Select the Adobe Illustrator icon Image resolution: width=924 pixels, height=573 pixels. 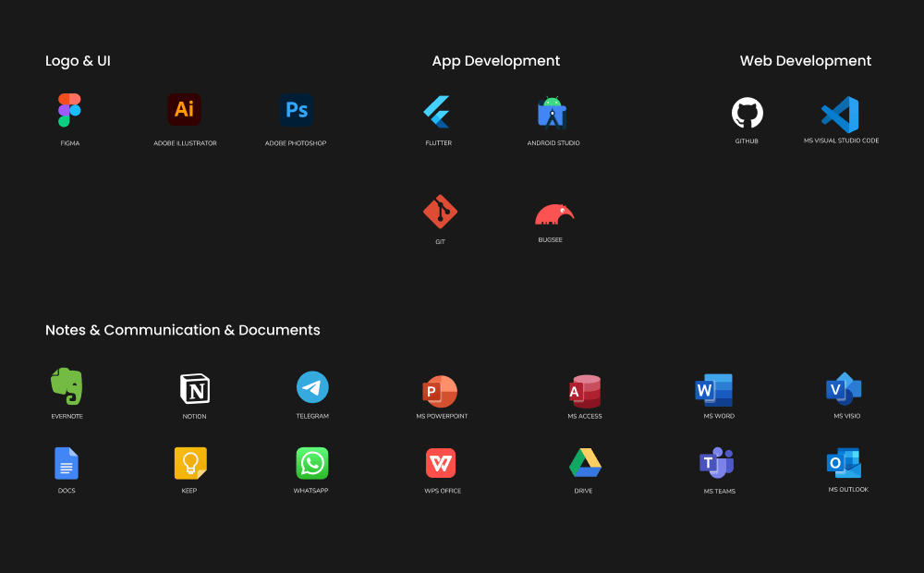tap(184, 110)
